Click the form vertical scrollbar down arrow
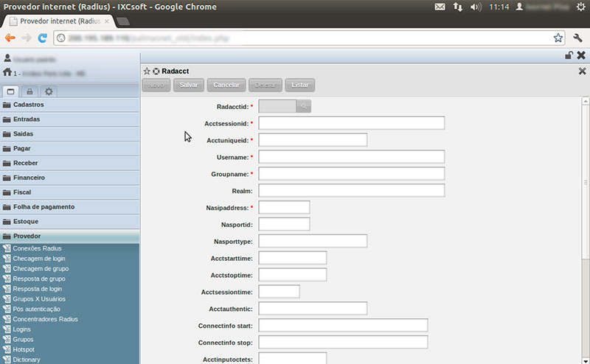Viewport: 590px width, 364px height. point(585,360)
